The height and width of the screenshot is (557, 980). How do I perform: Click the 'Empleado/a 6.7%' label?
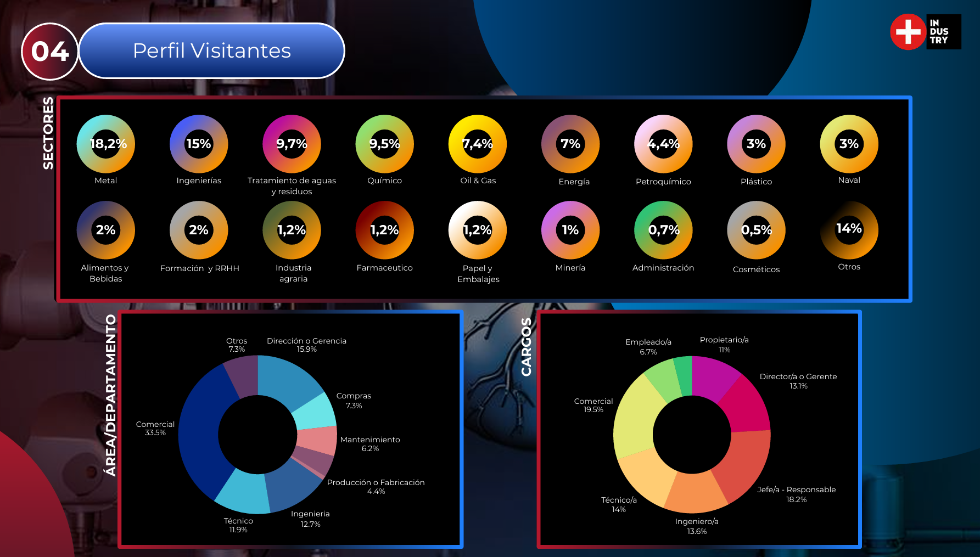point(648,347)
